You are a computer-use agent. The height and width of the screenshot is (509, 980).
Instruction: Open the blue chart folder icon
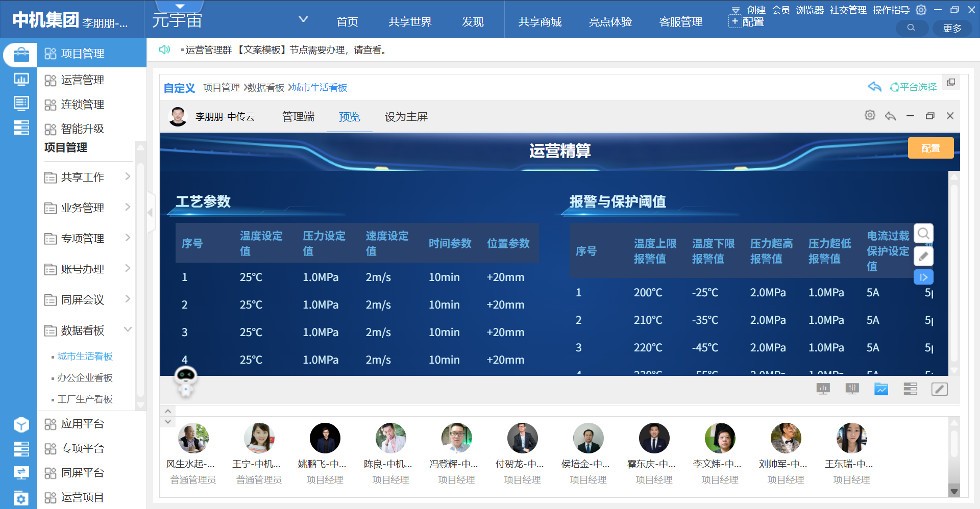pos(881,389)
